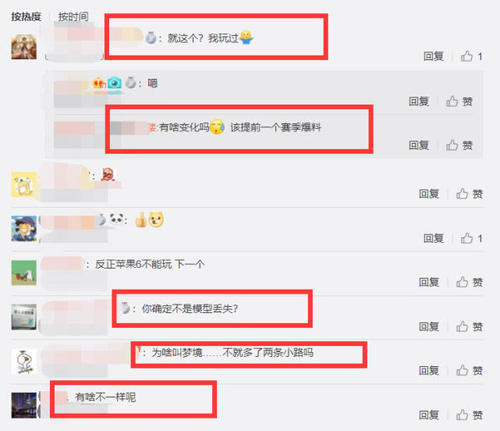Reply to the "反正苹果6不能玩" comment
The image size is (500, 431).
click(429, 282)
